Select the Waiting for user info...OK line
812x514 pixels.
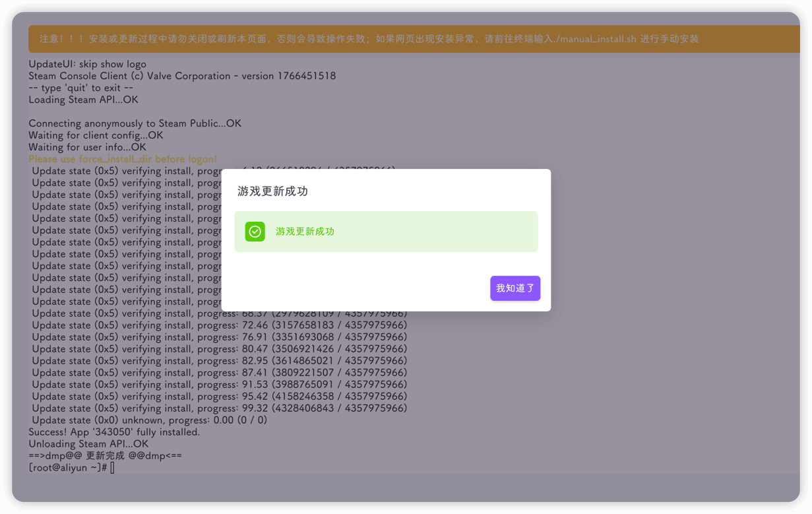point(88,146)
